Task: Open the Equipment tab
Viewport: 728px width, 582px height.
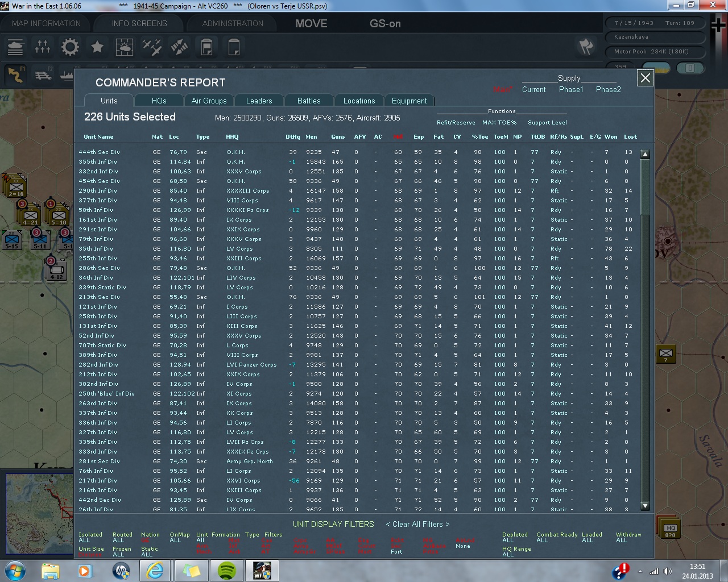Action: click(x=409, y=101)
